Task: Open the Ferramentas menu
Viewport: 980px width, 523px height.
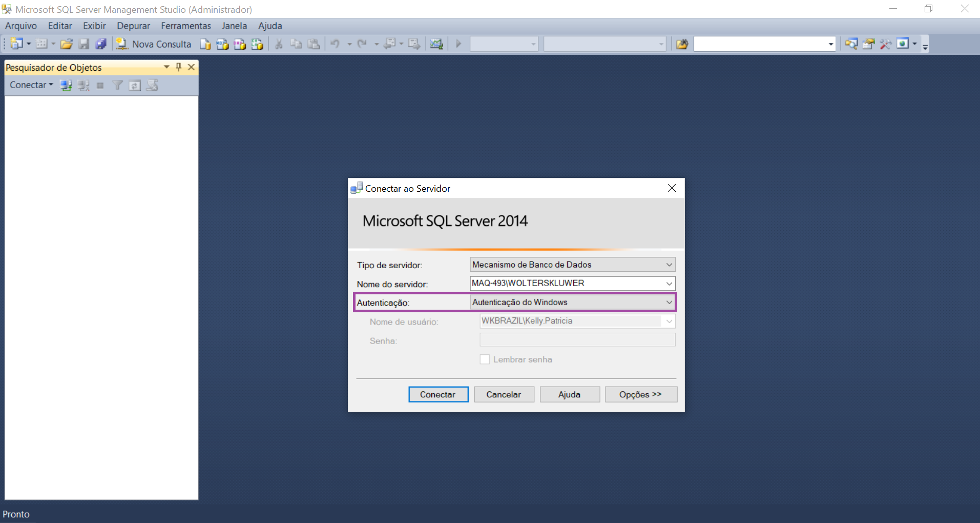Action: click(185, 26)
